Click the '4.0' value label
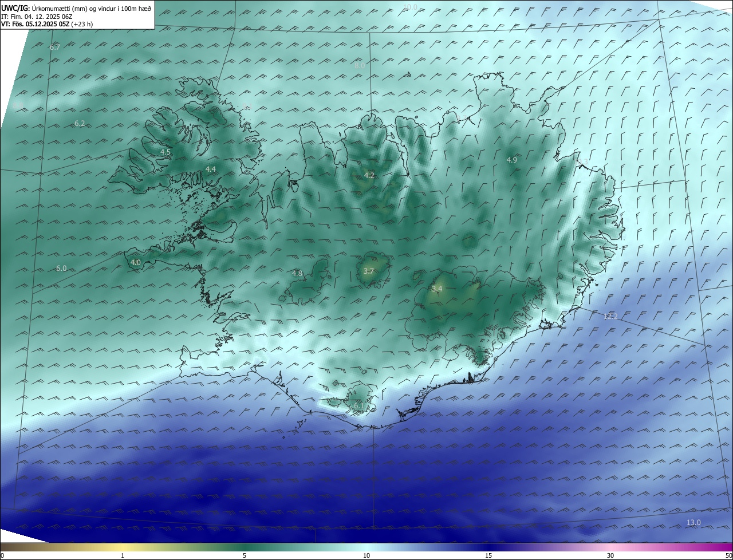 click(136, 262)
